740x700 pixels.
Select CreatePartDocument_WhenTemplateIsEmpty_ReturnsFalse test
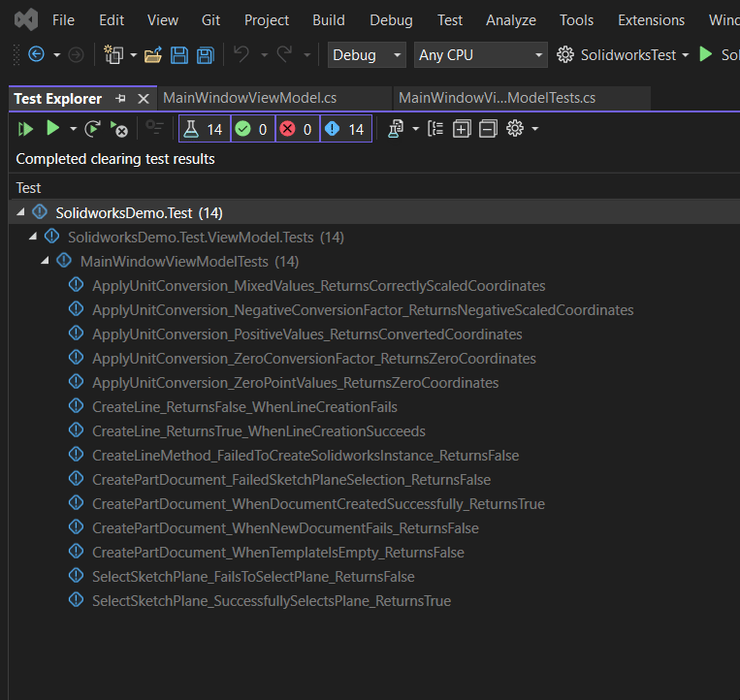pyautogui.click(x=278, y=553)
